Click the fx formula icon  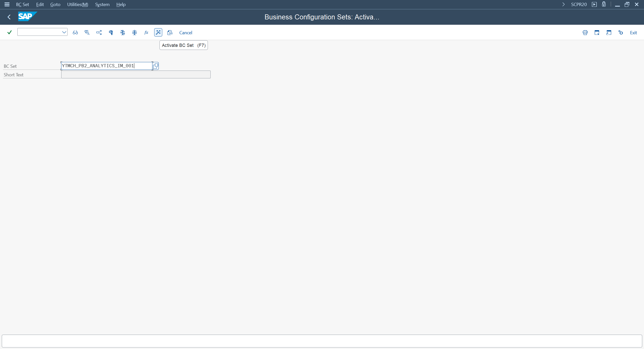tap(146, 33)
